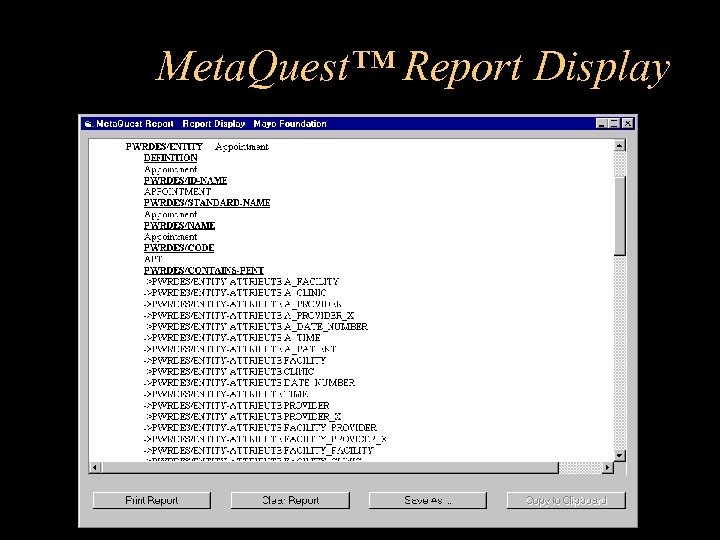Viewport: 720px width, 540px height.
Task: Select the attribute row FACILITY_FACILITY
Action: point(259,450)
